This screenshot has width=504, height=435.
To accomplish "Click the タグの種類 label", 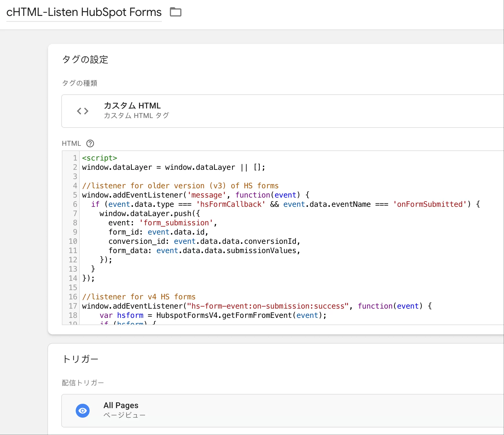I will tap(79, 83).
